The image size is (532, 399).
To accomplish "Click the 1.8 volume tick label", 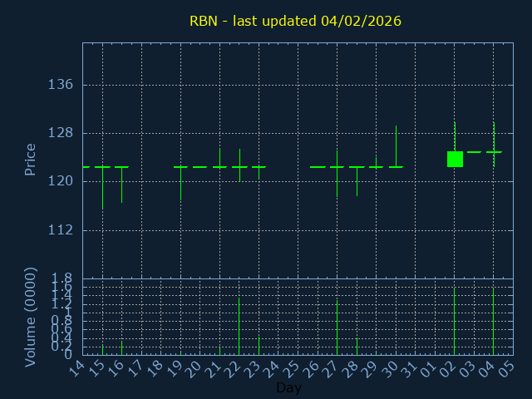I will pos(63,278).
